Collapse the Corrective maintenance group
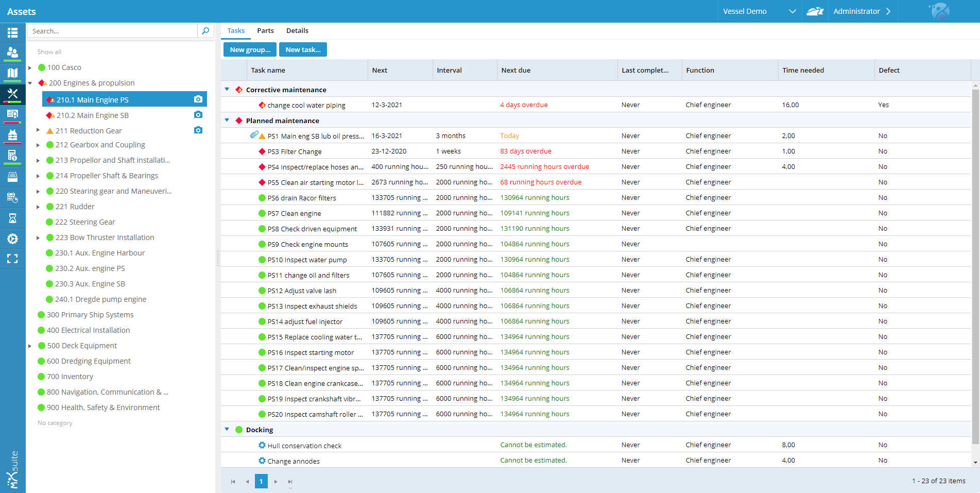This screenshot has height=493, width=980. pos(227,90)
